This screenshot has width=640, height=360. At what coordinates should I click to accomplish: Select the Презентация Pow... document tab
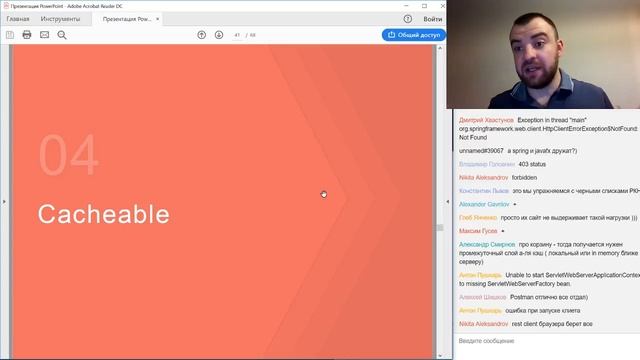point(127,19)
